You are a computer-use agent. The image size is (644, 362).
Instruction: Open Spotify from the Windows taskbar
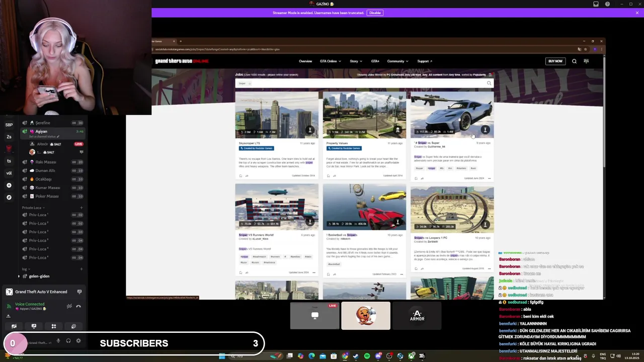pos(367,356)
